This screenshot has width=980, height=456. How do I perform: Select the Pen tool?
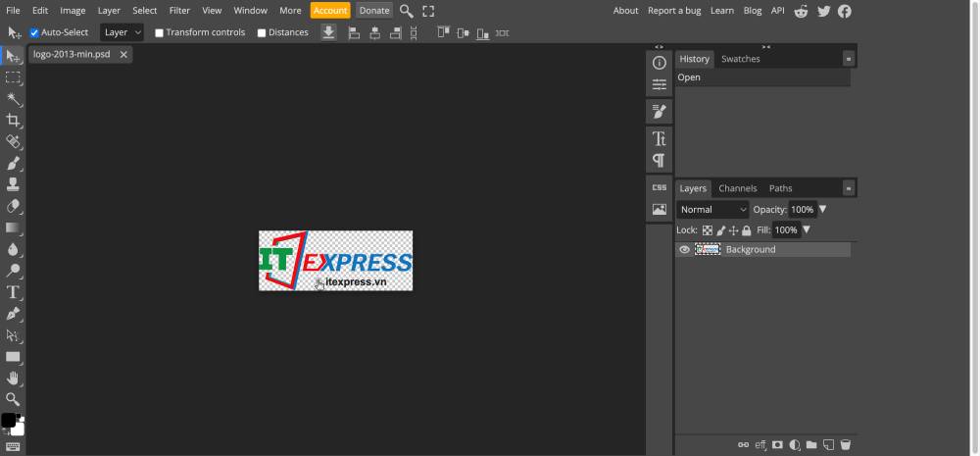pos(13,314)
